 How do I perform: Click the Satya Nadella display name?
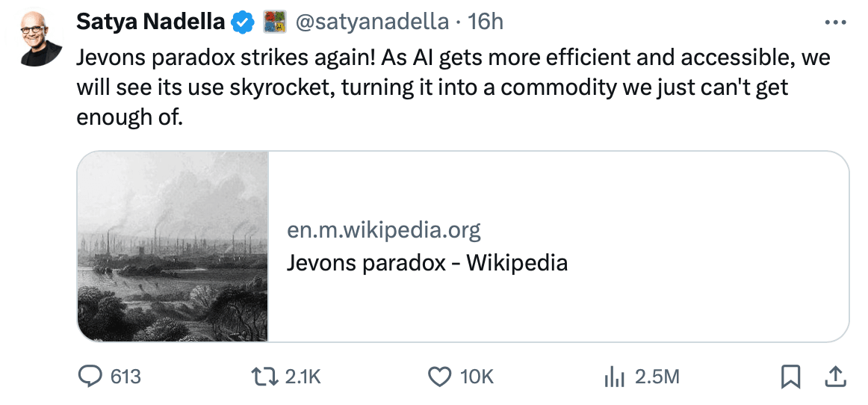click(150, 22)
